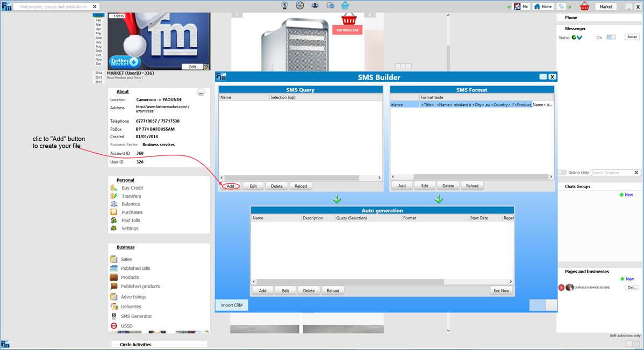Click Reload in Messenger panel
Viewport: 644px width, 350px height.
pyautogui.click(x=632, y=37)
